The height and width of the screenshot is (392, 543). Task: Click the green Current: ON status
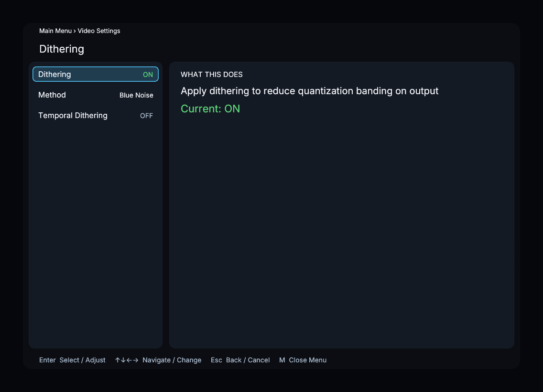click(210, 109)
